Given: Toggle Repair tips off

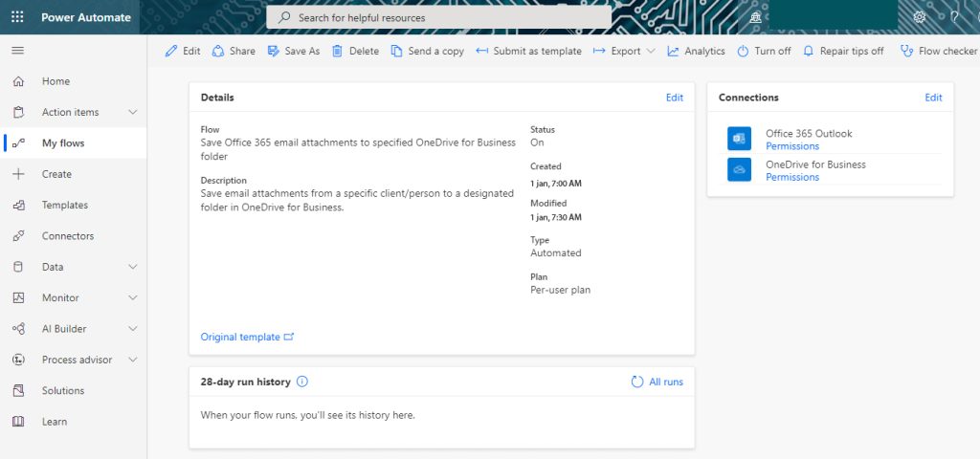Looking at the screenshot, I should pyautogui.click(x=843, y=52).
